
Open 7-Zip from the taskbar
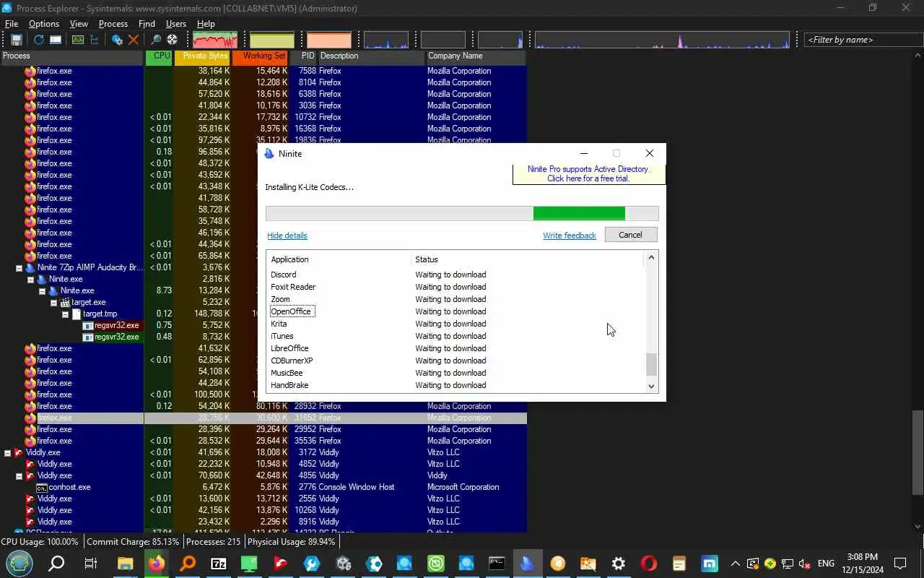(219, 564)
